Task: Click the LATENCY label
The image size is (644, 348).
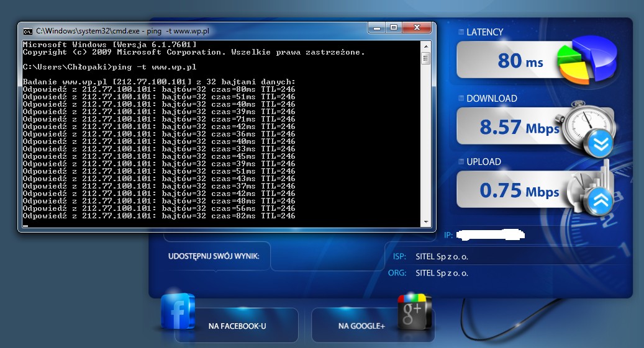Action: pos(484,32)
